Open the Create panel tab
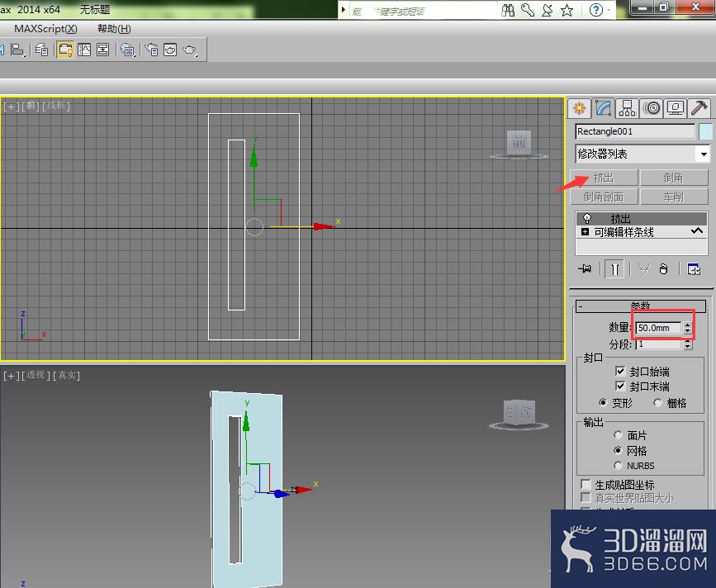Image resolution: width=716 pixels, height=588 pixels. pos(579,108)
